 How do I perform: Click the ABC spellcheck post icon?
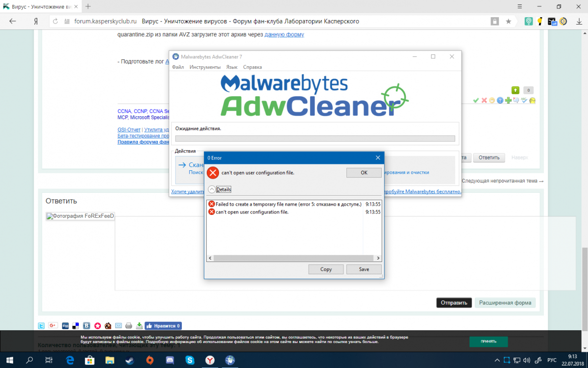pos(524,100)
